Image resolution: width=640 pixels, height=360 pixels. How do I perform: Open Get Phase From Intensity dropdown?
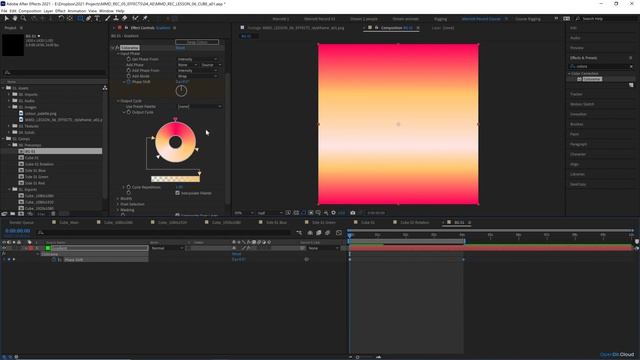(198, 59)
